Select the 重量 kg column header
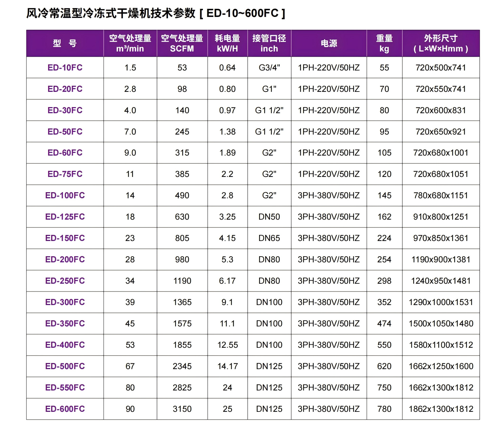 pyautogui.click(x=384, y=43)
